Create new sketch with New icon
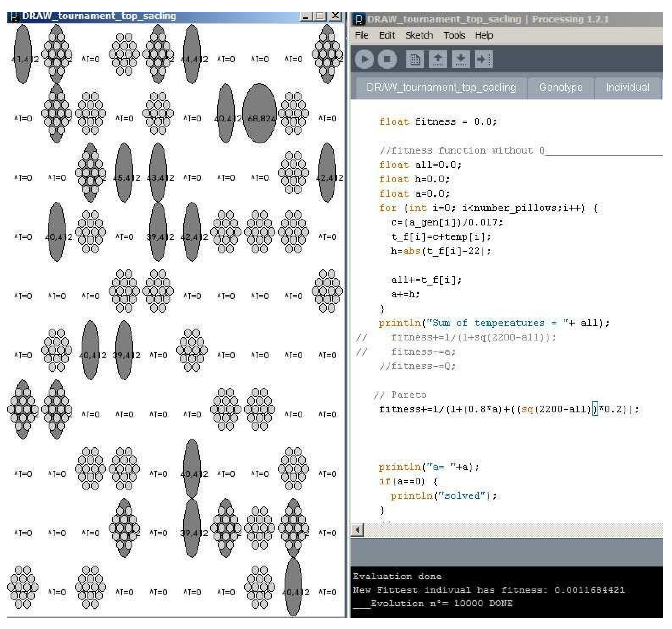 click(415, 59)
